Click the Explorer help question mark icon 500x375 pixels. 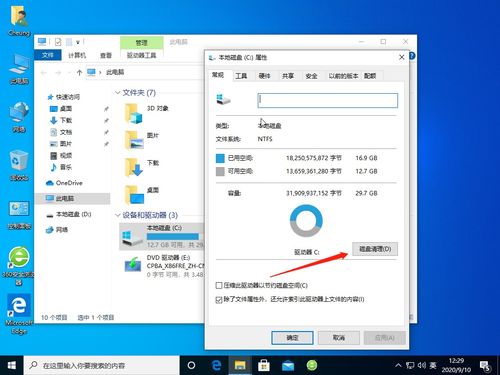coord(412,56)
